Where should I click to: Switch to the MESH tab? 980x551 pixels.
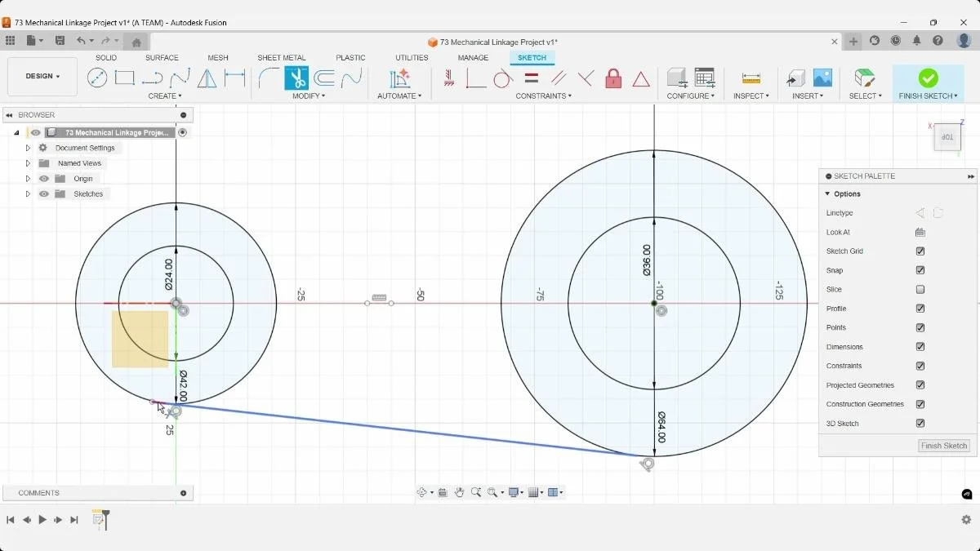click(x=218, y=58)
